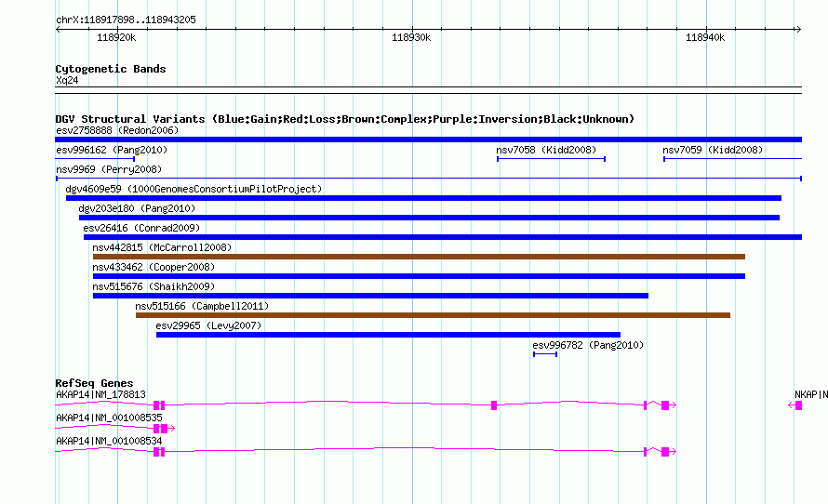Click the arrow end of AKAP14|NM_001008535
The image size is (828, 504).
click(x=171, y=429)
